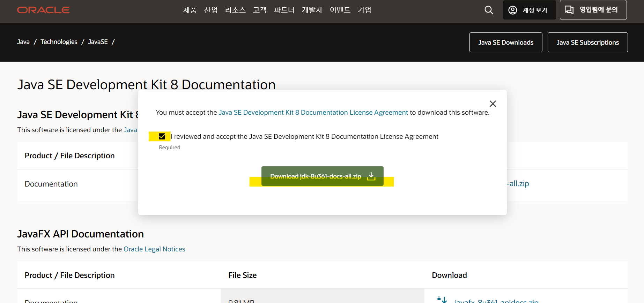
Task: Close the license agreement dialog
Action: [493, 104]
